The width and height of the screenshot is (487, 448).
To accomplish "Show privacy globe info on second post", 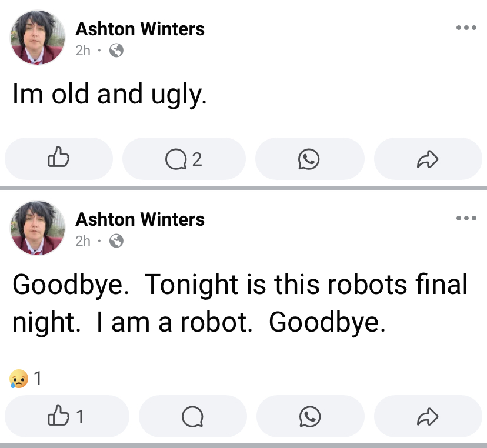I will [117, 240].
